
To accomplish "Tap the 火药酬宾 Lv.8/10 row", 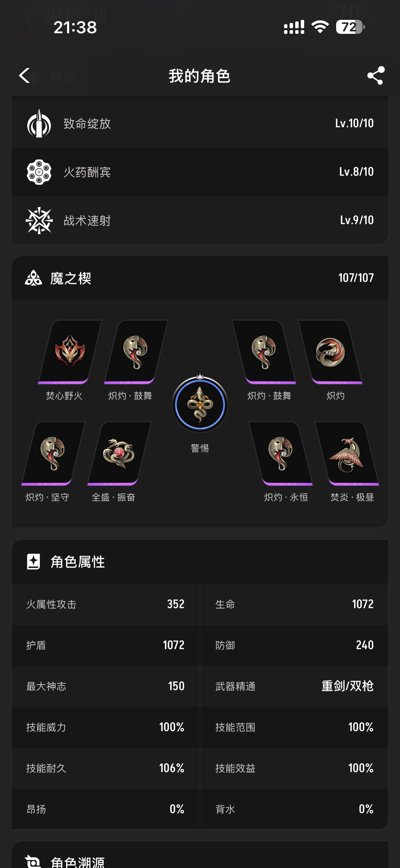I will (x=200, y=172).
